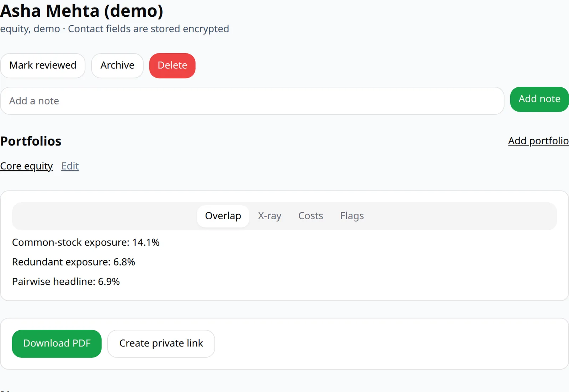Select the 'Pairwise headline: 6.9%' line
This screenshot has width=569, height=392.
tap(66, 281)
